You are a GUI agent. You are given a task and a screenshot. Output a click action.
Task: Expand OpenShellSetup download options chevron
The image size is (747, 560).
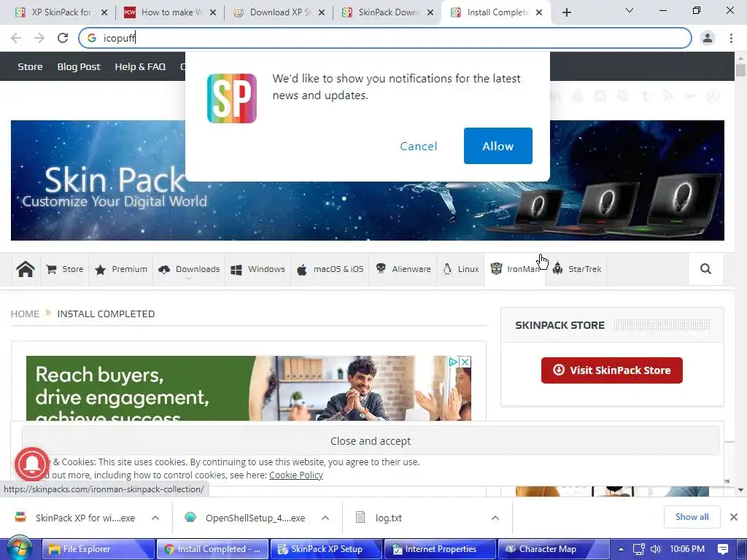click(x=325, y=518)
